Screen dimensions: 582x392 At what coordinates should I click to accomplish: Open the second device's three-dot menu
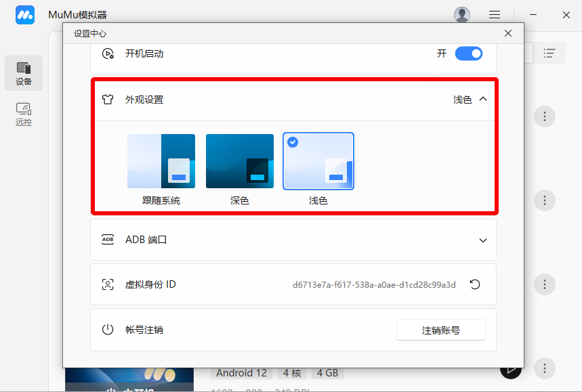tap(545, 200)
